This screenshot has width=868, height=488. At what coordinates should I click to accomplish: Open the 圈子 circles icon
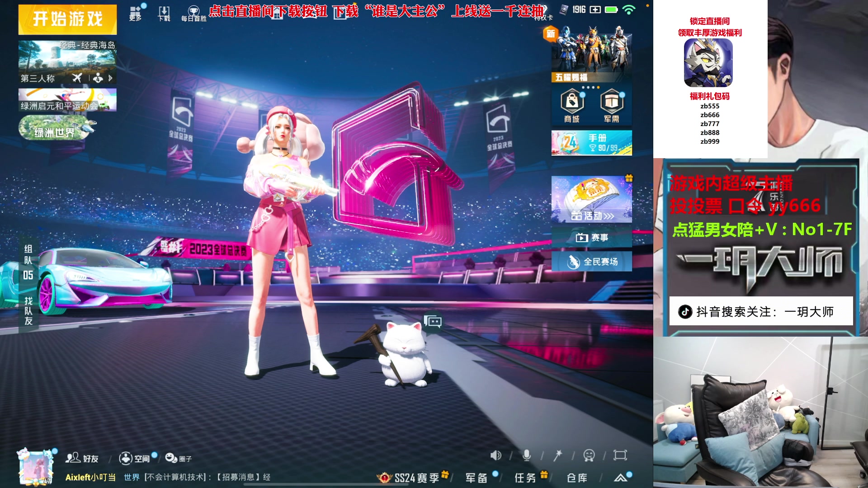click(x=179, y=458)
